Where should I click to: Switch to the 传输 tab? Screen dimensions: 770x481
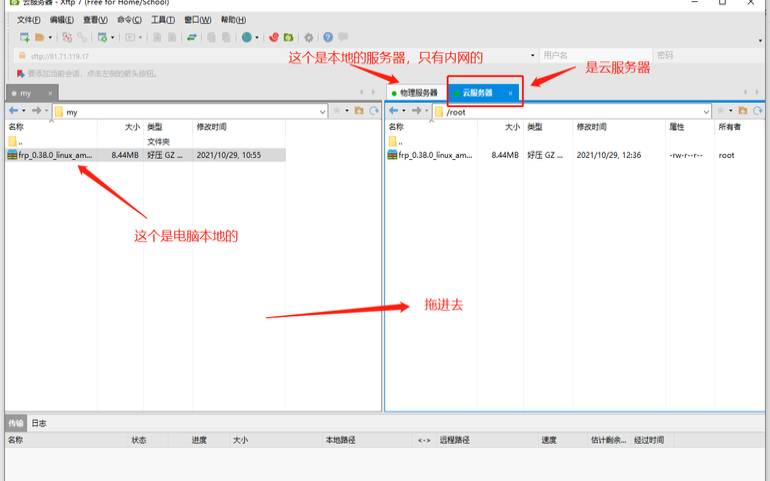click(16, 423)
